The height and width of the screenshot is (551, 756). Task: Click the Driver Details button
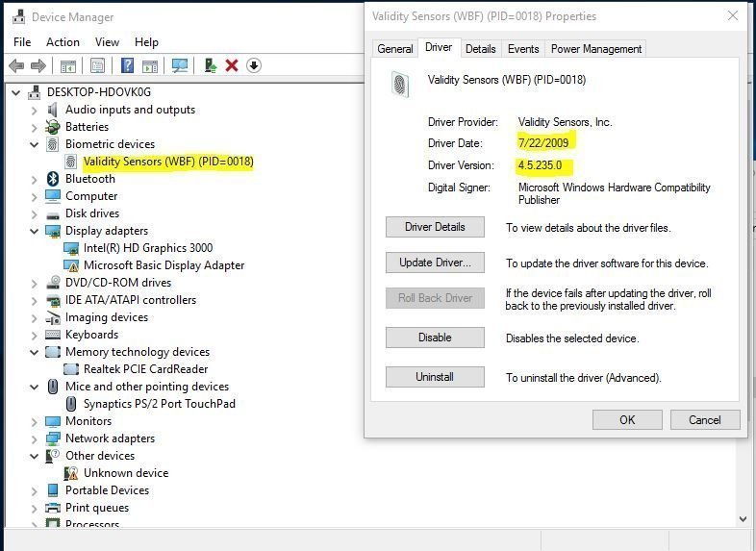[x=435, y=227]
